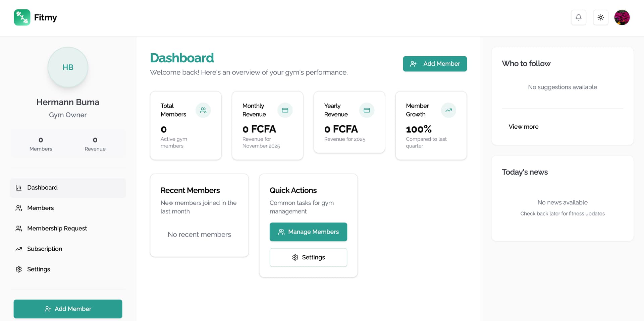The width and height of the screenshot is (644, 321).
Task: Open the user profile avatar menu
Action: (x=622, y=17)
